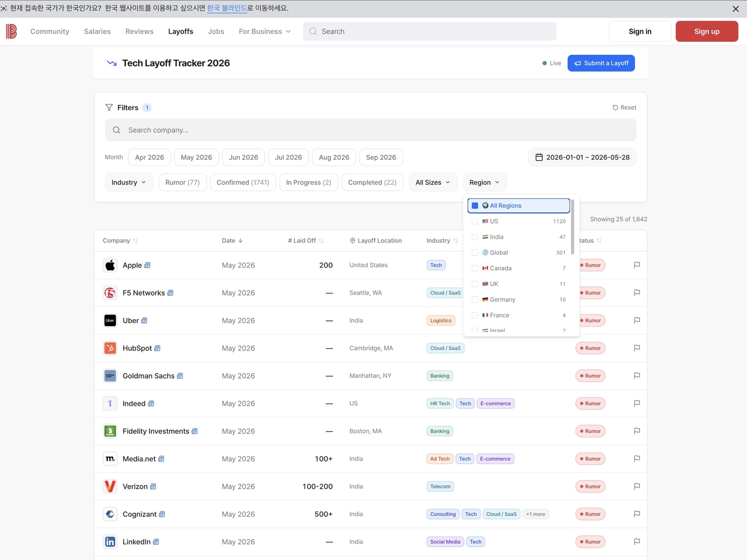
Task: Sort table by Company column
Action: 120,241
